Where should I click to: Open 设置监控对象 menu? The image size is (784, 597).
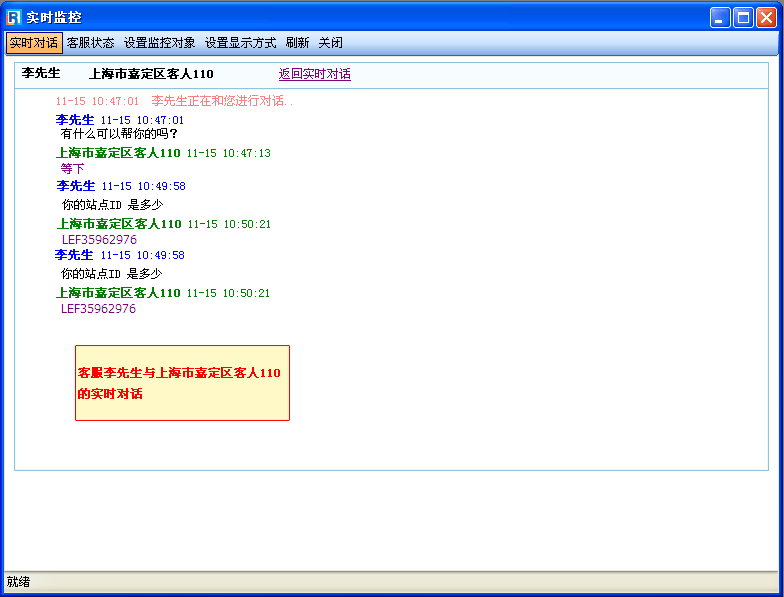click(x=160, y=43)
